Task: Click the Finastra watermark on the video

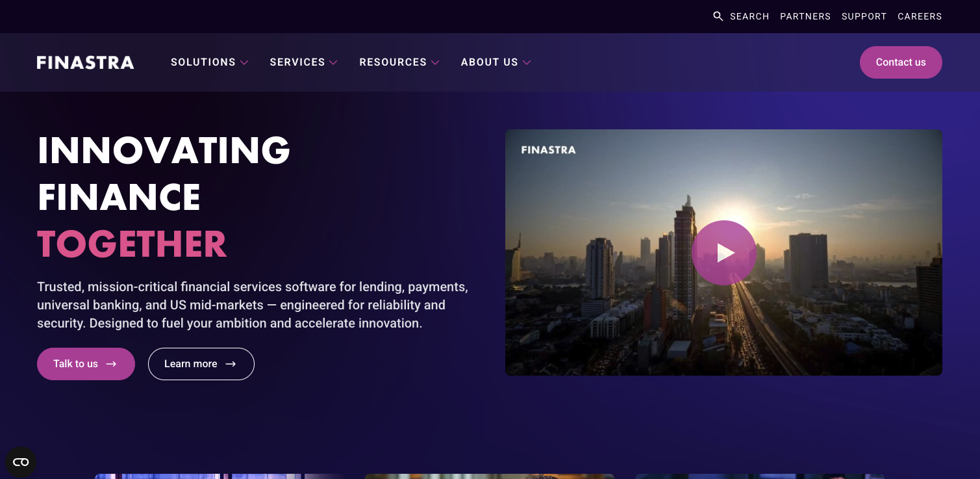Action: coord(548,149)
